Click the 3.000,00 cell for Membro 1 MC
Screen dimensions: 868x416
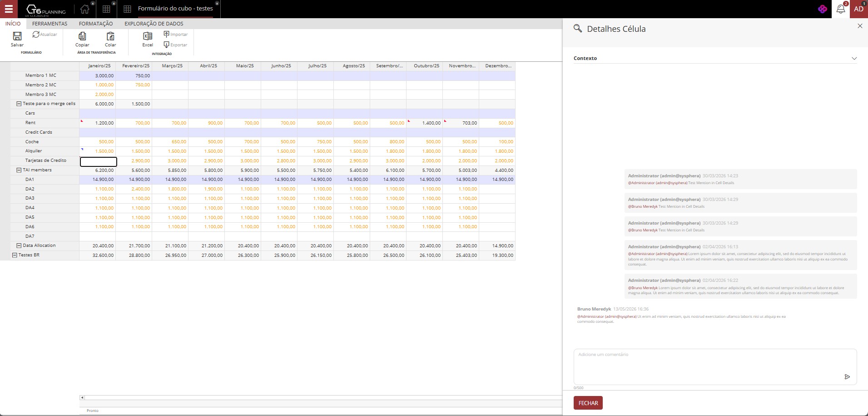tap(98, 76)
